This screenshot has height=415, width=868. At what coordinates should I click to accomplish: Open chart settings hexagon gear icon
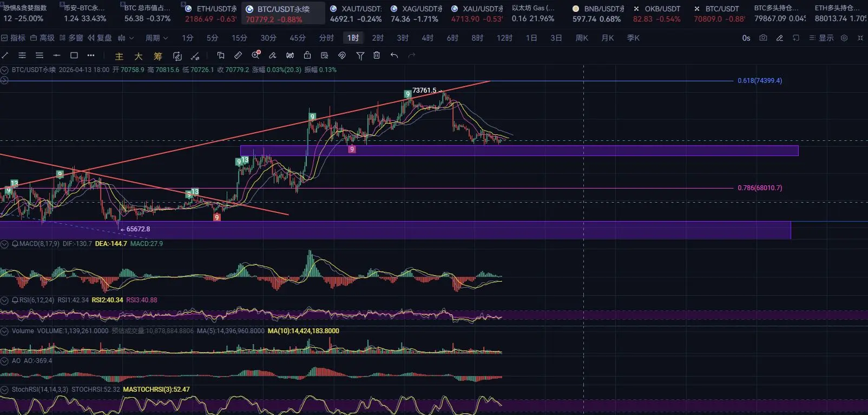tap(844, 38)
